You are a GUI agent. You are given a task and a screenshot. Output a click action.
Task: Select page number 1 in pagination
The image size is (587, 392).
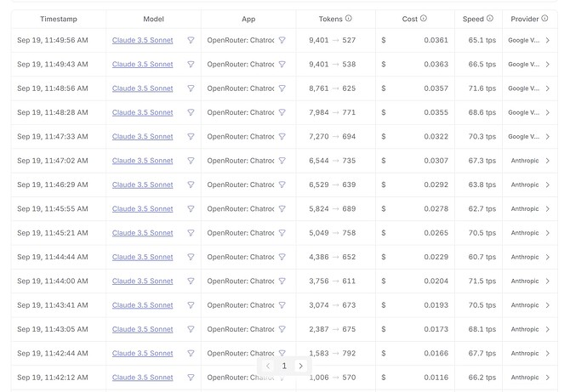click(284, 366)
